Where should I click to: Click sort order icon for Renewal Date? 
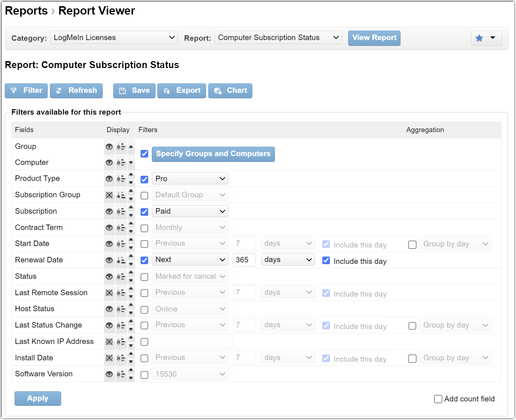(121, 260)
